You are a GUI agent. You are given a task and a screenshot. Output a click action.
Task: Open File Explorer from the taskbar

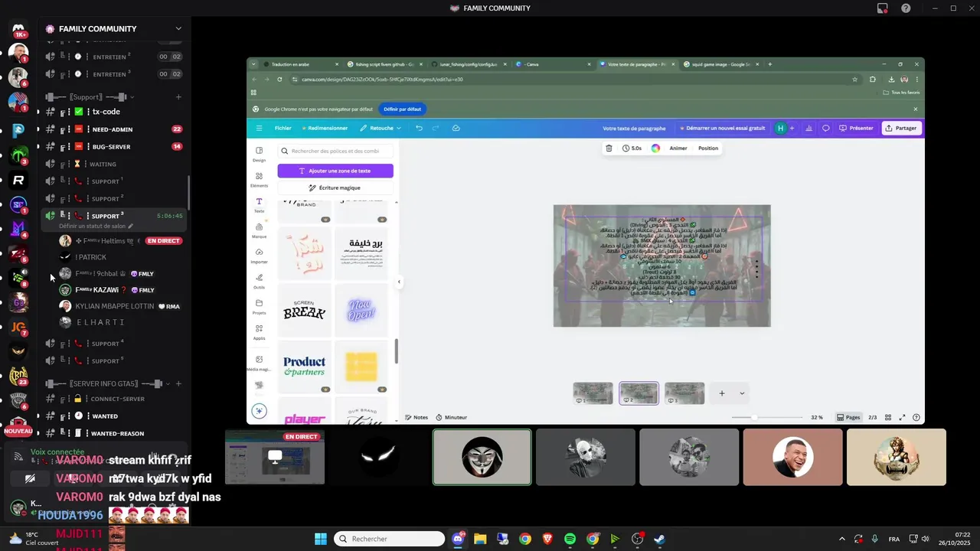point(480,539)
